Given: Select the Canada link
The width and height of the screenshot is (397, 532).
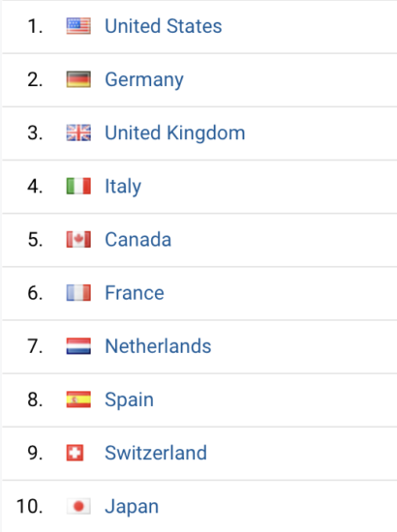Looking at the screenshot, I should click(137, 240).
